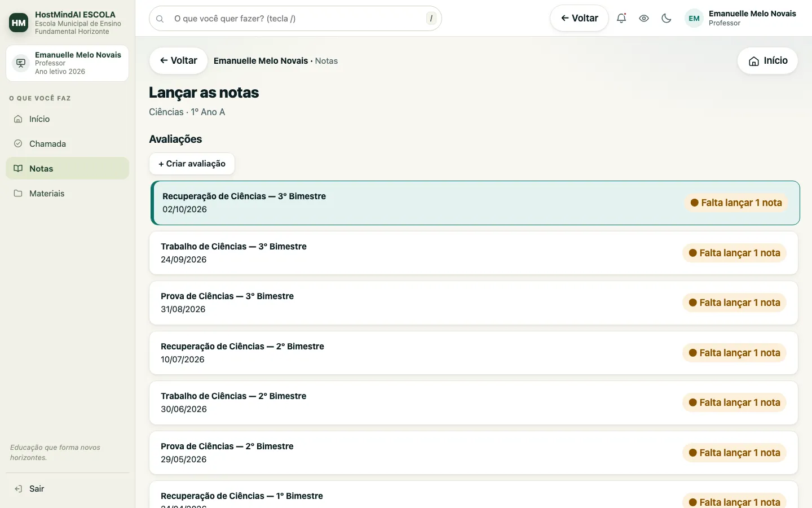The height and width of the screenshot is (508, 812).
Task: Open notifications bell icon
Action: coord(621,18)
